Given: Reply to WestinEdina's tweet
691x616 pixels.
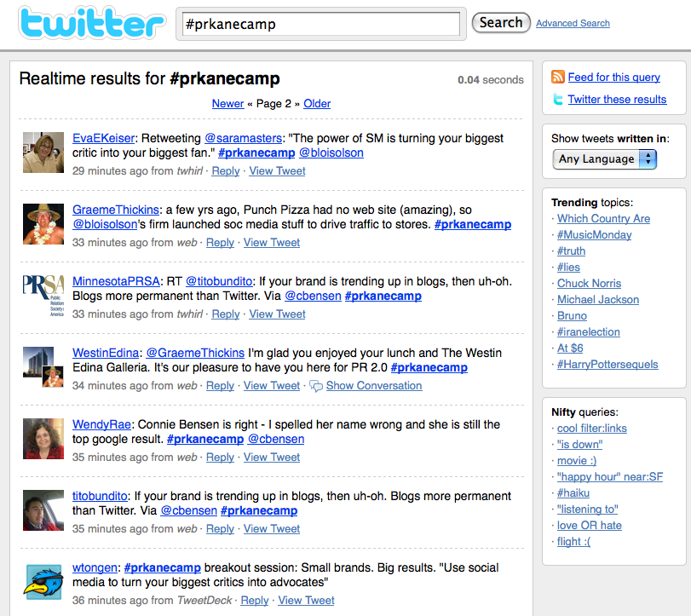Looking at the screenshot, I should click(x=220, y=386).
